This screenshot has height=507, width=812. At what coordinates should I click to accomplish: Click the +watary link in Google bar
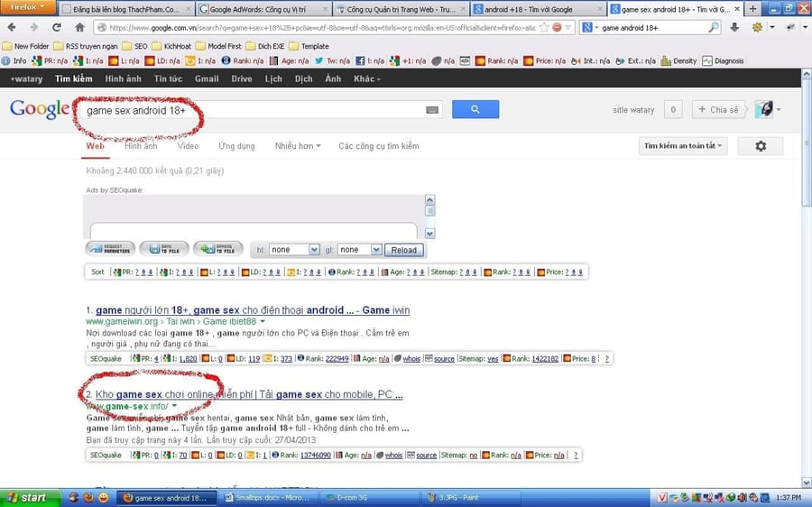26,78
